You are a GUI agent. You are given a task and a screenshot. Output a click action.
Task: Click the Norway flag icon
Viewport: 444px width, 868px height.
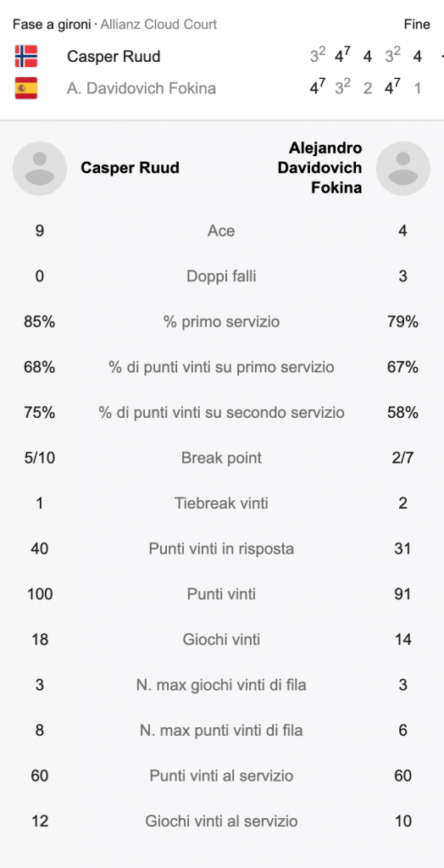26,57
